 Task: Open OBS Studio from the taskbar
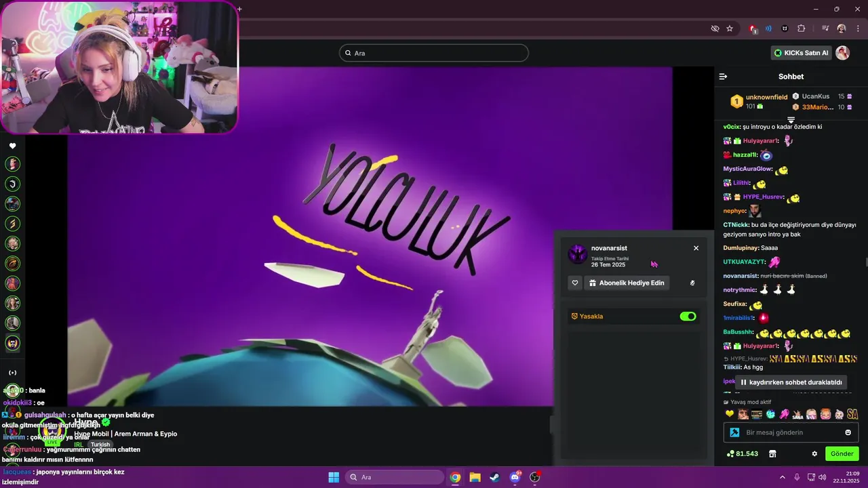coord(534,477)
